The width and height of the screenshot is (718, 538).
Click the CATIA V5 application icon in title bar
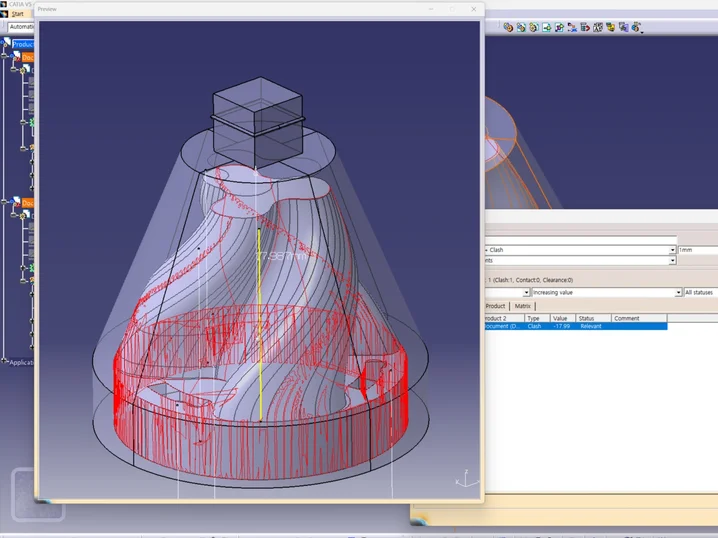[x=4, y=4]
